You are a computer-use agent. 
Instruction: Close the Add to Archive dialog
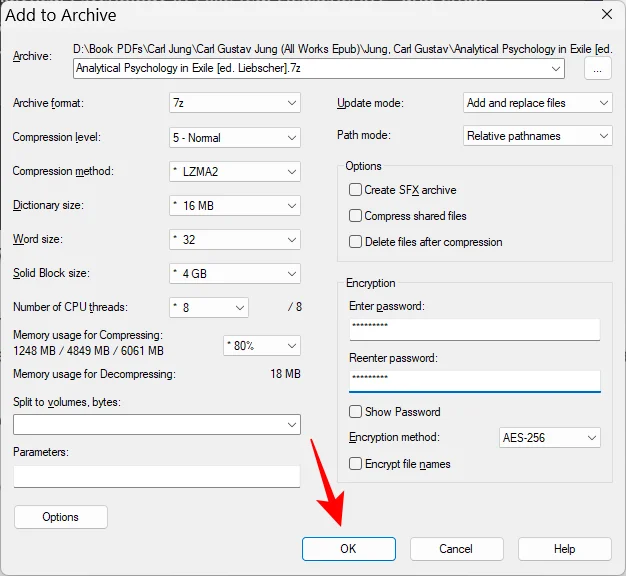coord(607,14)
